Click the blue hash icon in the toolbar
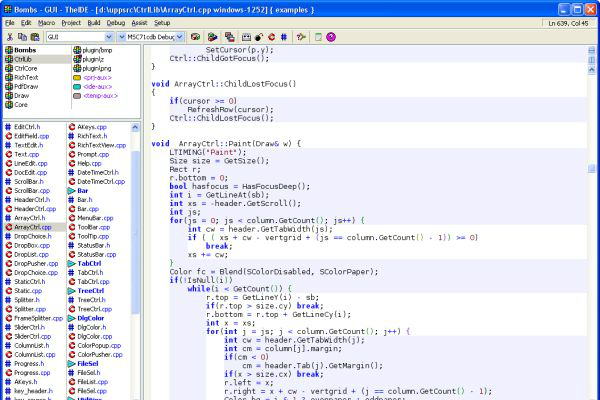This screenshot has width=600, height=400. pyautogui.click(x=284, y=37)
